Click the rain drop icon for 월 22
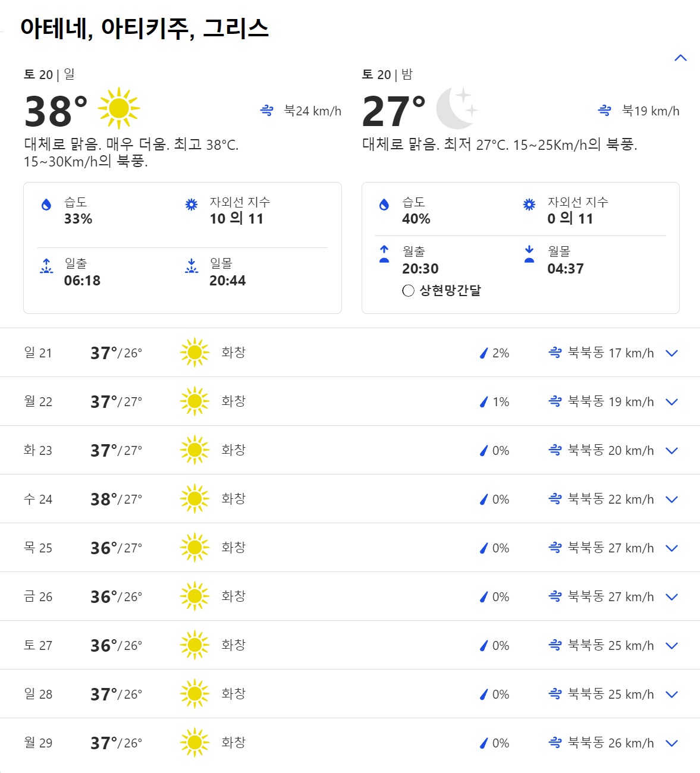The height and width of the screenshot is (773, 700). [484, 402]
